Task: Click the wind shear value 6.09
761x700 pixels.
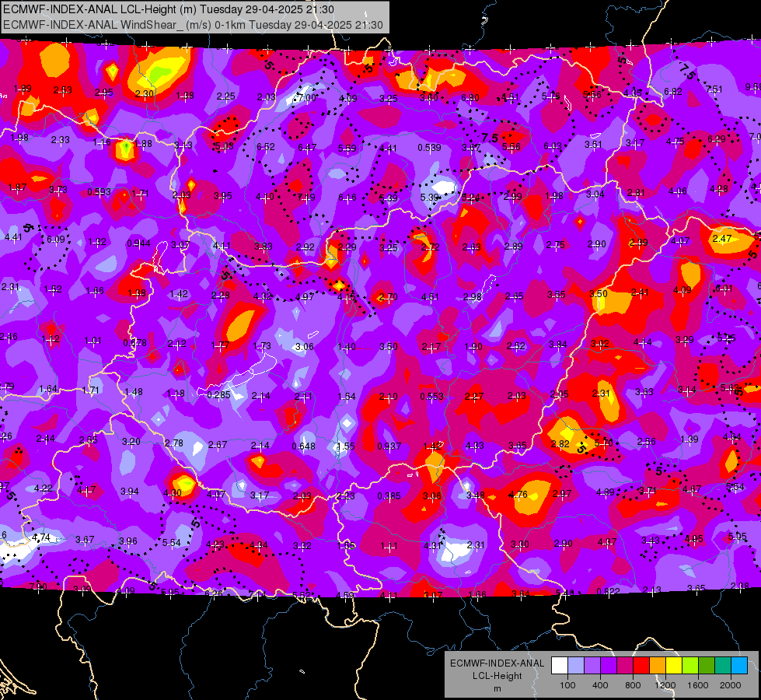Action: (x=55, y=239)
